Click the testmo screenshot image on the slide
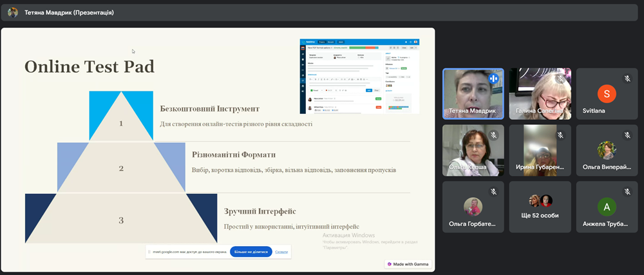 point(359,76)
